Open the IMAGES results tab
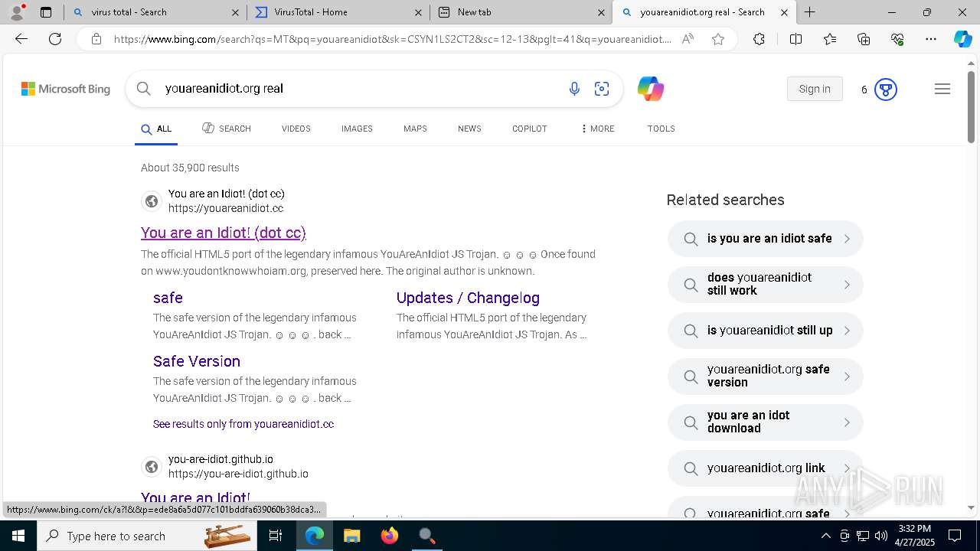This screenshot has width=980, height=551. [x=357, y=129]
